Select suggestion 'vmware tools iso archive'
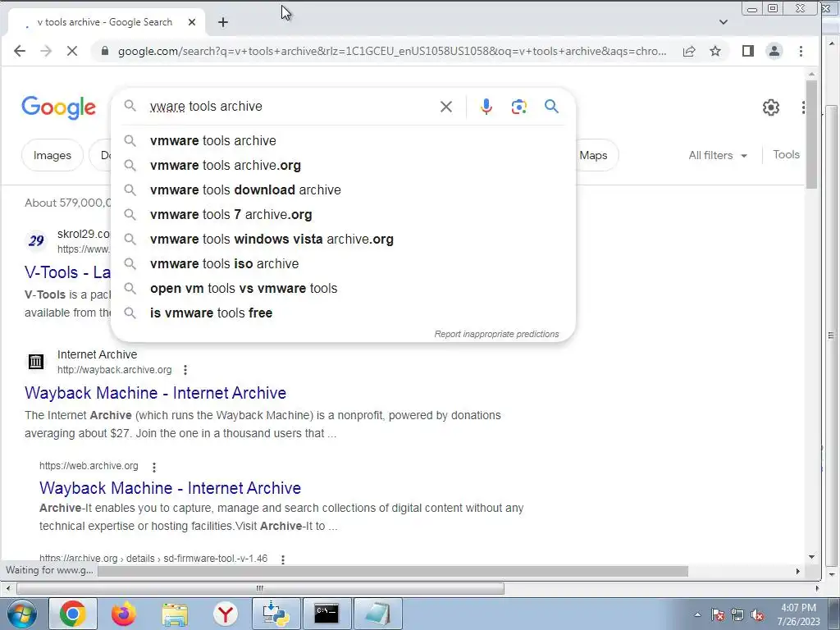This screenshot has width=840, height=630. click(343, 263)
